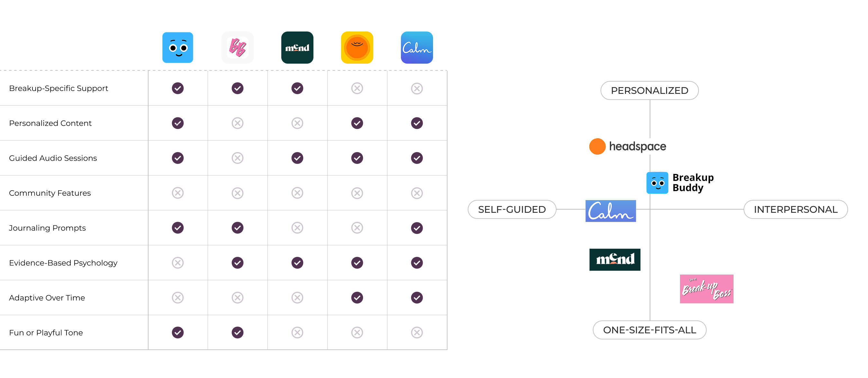868x378 pixels.
Task: Toggle Fun or Playful Tone check for Break-up Boss
Action: coord(238,333)
